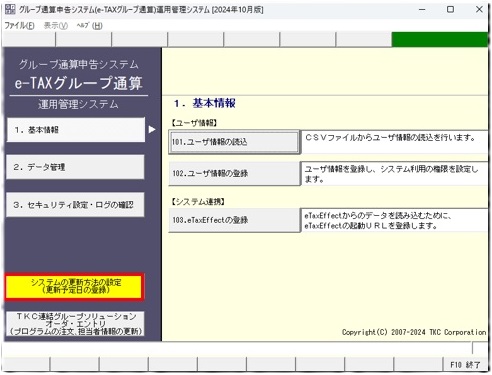Click the 1. 基本情報 heading text
This screenshot has width=492, height=375.
[x=205, y=103]
